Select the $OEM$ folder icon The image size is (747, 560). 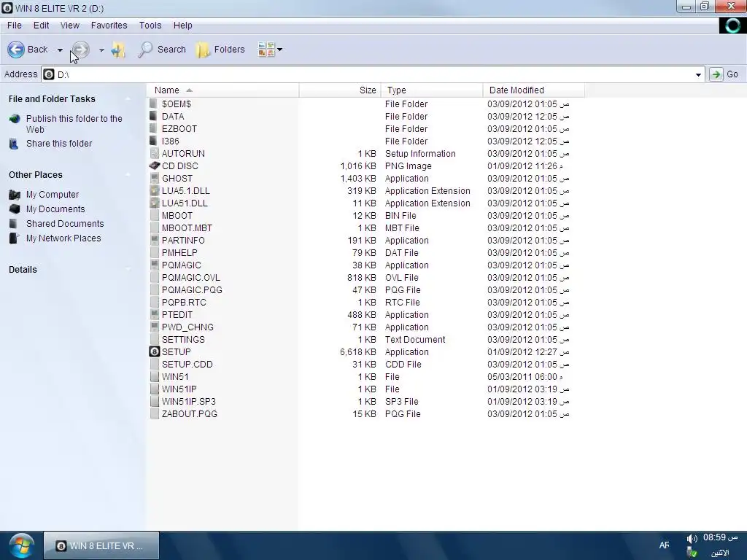click(153, 104)
